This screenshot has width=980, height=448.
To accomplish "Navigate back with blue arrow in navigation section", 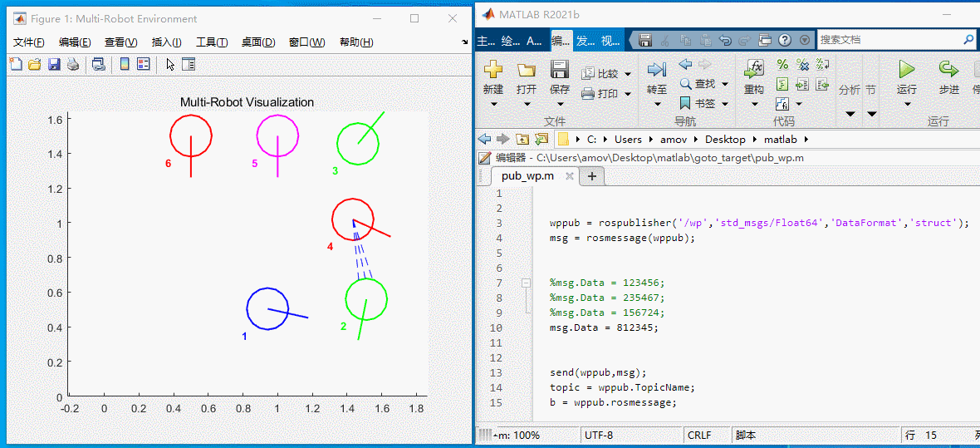I will [686, 64].
